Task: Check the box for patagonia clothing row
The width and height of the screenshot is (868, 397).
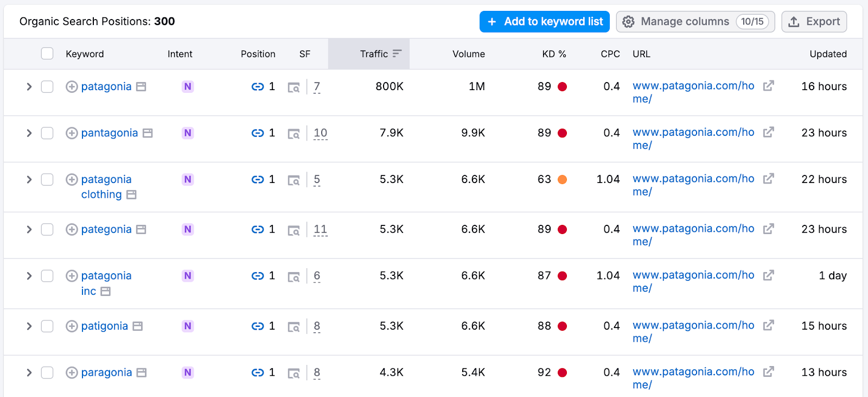Action: pyautogui.click(x=47, y=179)
